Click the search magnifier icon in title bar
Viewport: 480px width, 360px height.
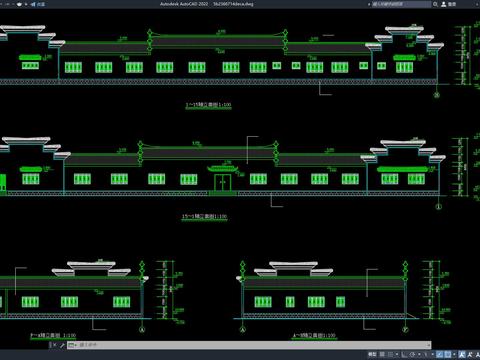click(435, 4)
